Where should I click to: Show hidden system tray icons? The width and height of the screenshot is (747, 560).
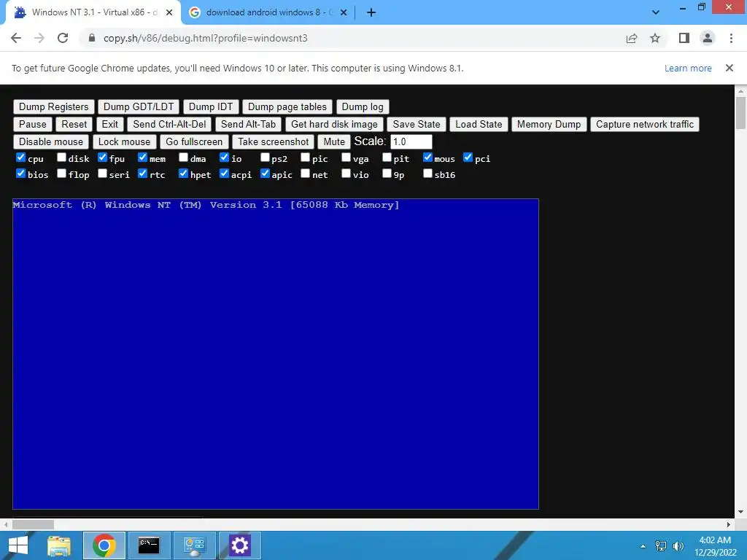(643, 546)
